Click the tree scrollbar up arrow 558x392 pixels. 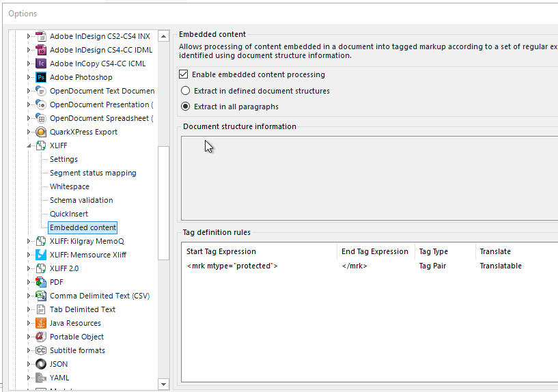coord(163,36)
